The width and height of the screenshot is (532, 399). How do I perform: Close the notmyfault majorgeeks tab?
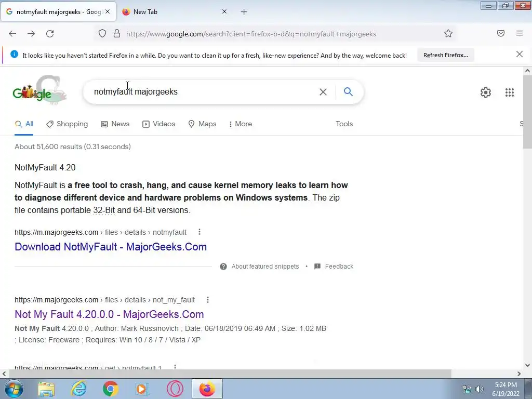(108, 11)
